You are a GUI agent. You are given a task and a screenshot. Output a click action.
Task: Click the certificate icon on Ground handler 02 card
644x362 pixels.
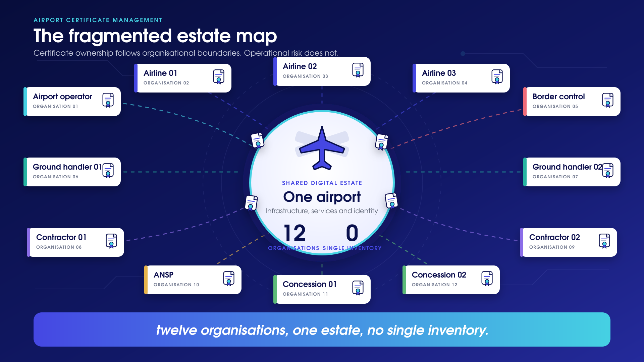click(x=608, y=171)
